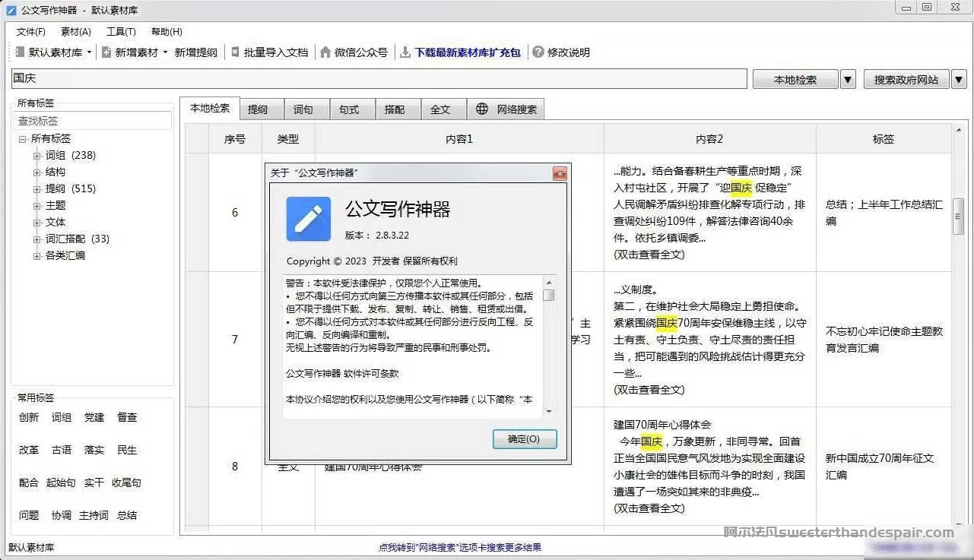Select the common tag 古语
Screen dimensions: 974x560
(x=62, y=450)
